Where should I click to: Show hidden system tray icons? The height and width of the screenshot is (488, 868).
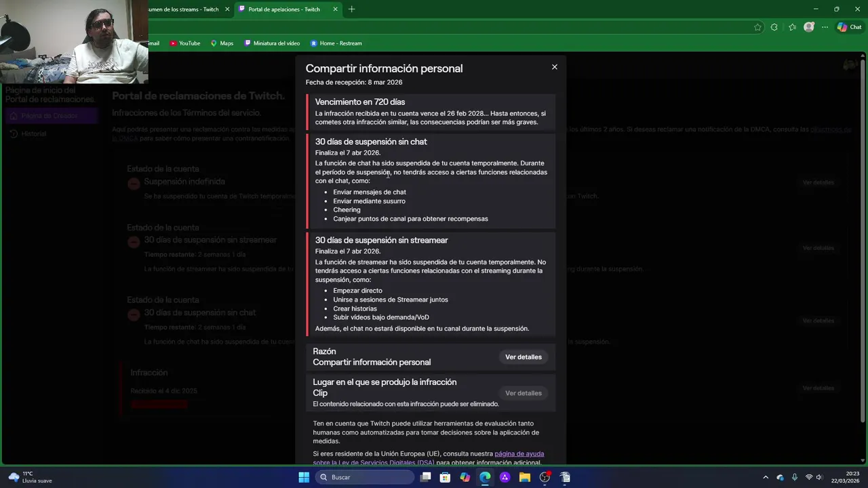pyautogui.click(x=766, y=477)
